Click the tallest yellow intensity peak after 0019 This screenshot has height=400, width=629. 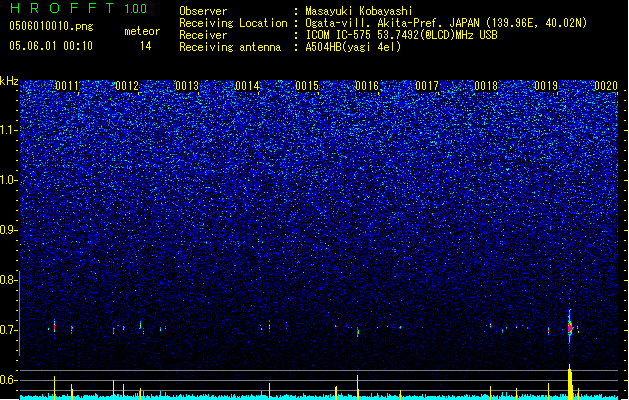570,380
